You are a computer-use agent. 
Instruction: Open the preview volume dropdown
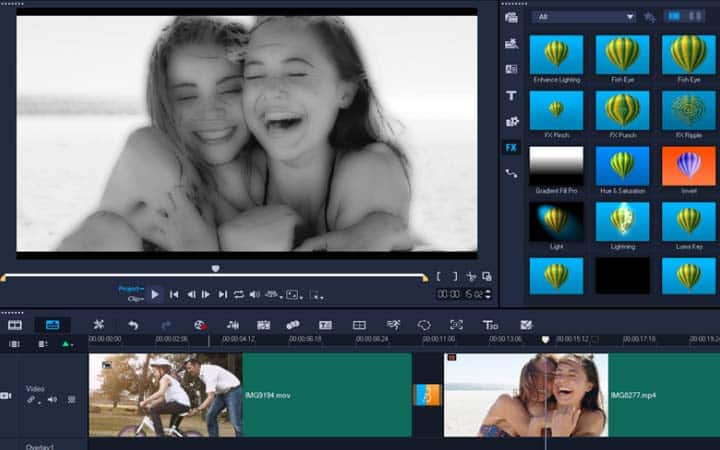255,294
